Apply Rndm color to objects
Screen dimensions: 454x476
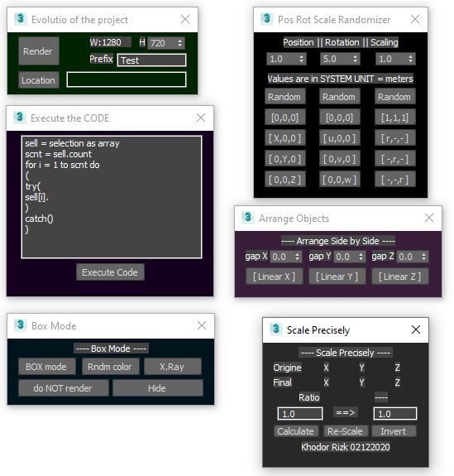click(x=110, y=367)
